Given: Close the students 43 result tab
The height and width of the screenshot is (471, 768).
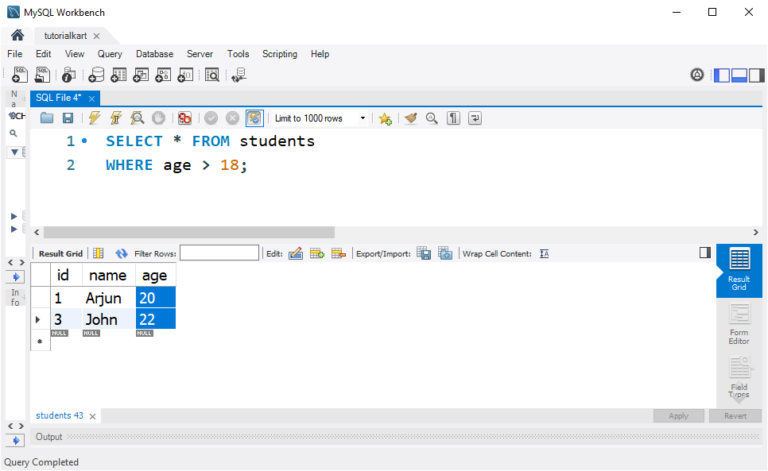Looking at the screenshot, I should [93, 417].
